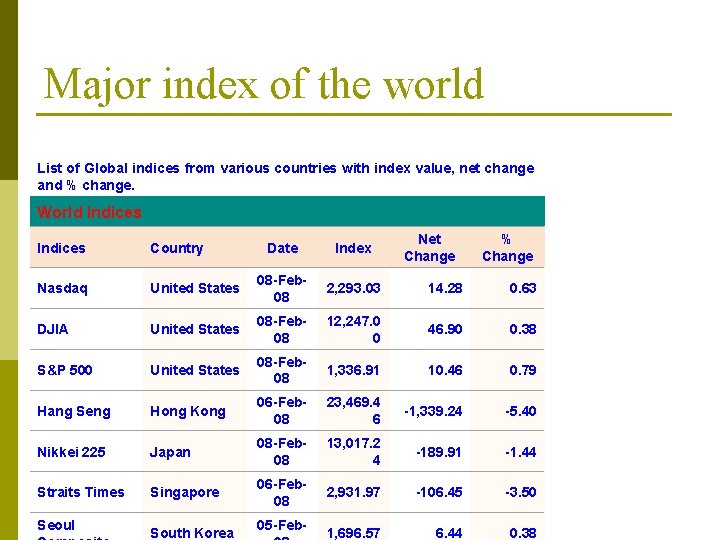Image resolution: width=720 pixels, height=540 pixels.
Task: Click the percent change 0.79
Action: coord(523,370)
